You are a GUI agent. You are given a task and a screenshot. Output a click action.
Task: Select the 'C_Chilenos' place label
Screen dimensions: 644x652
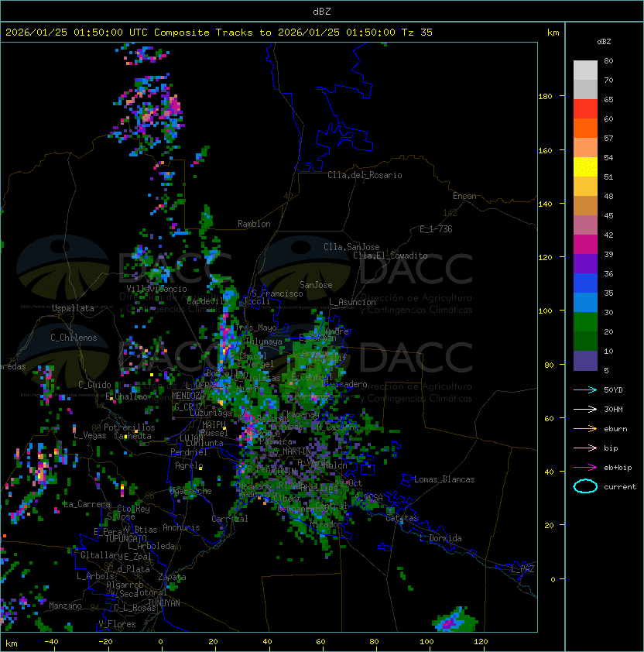pyautogui.click(x=74, y=338)
